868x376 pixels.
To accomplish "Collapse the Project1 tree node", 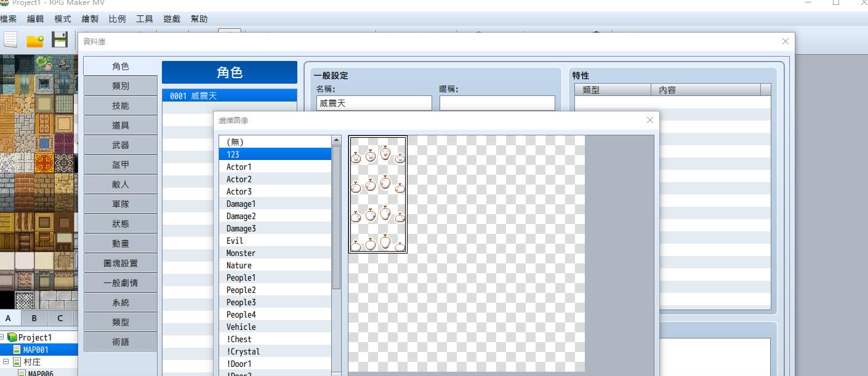I will coord(2,337).
